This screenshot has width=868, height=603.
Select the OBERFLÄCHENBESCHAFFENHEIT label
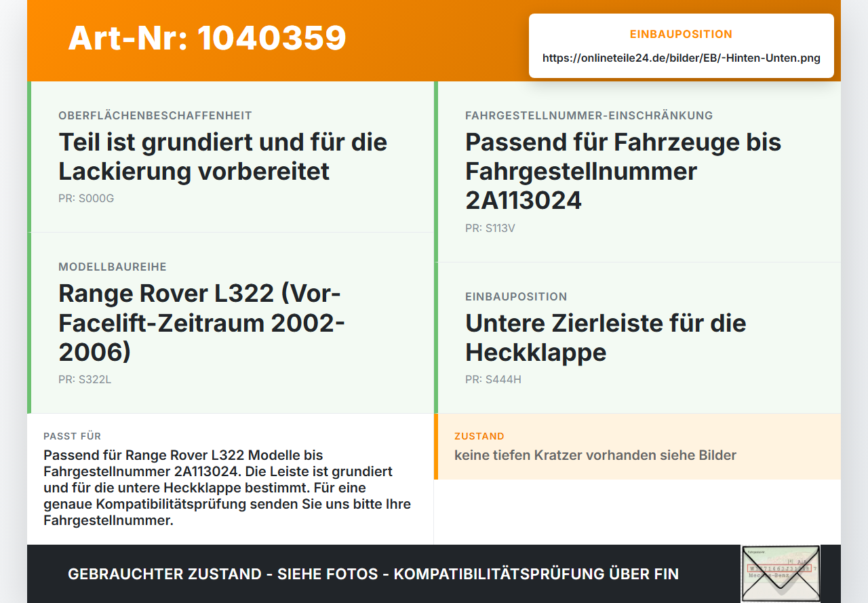(x=155, y=116)
